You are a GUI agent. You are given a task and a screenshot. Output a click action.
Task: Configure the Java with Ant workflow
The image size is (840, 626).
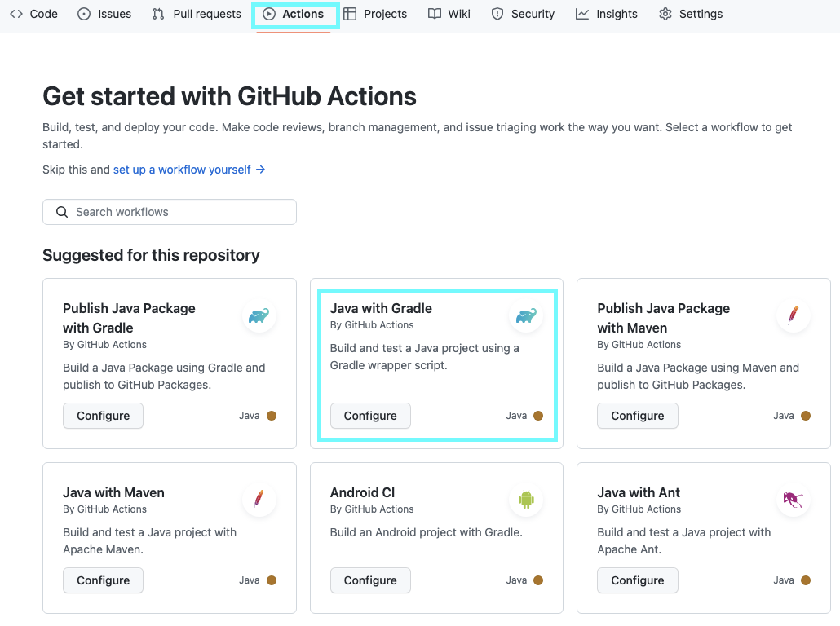[x=638, y=580]
